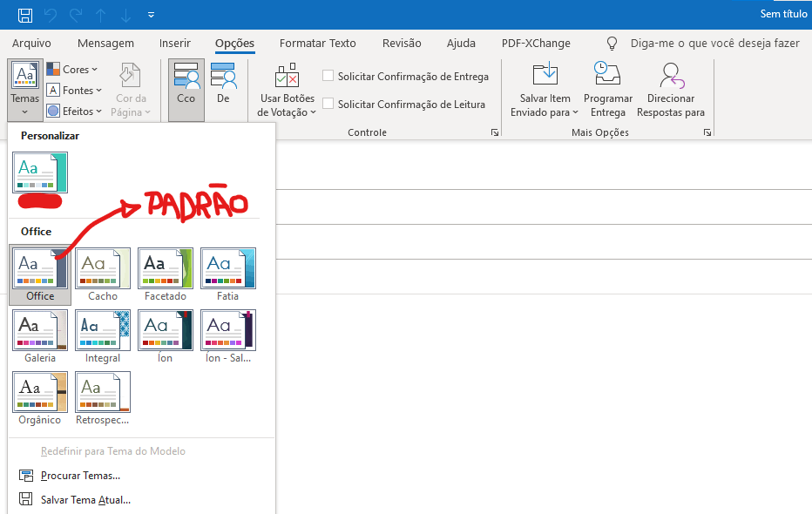Select the custom theme under Personalizar
812x514 pixels.
tap(40, 172)
